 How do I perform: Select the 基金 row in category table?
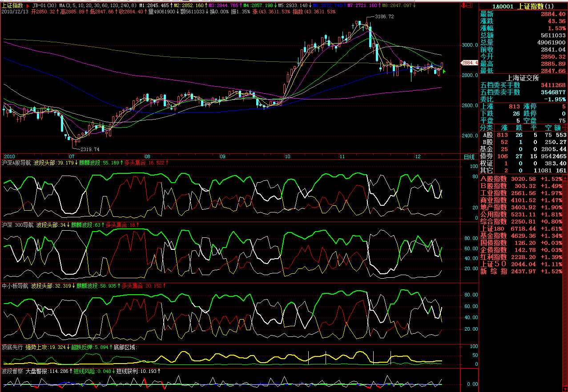(524, 149)
